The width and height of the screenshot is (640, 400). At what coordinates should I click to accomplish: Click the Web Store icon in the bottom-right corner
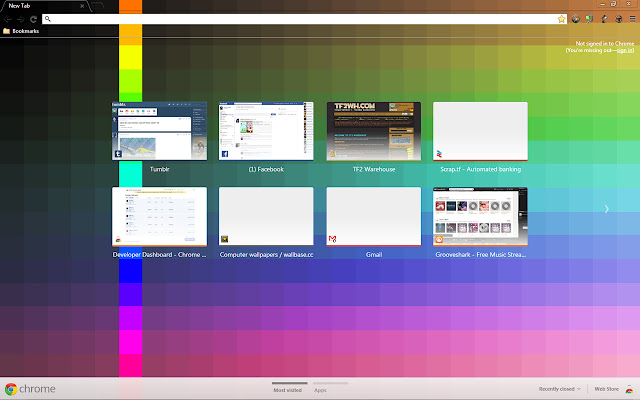(x=630, y=388)
